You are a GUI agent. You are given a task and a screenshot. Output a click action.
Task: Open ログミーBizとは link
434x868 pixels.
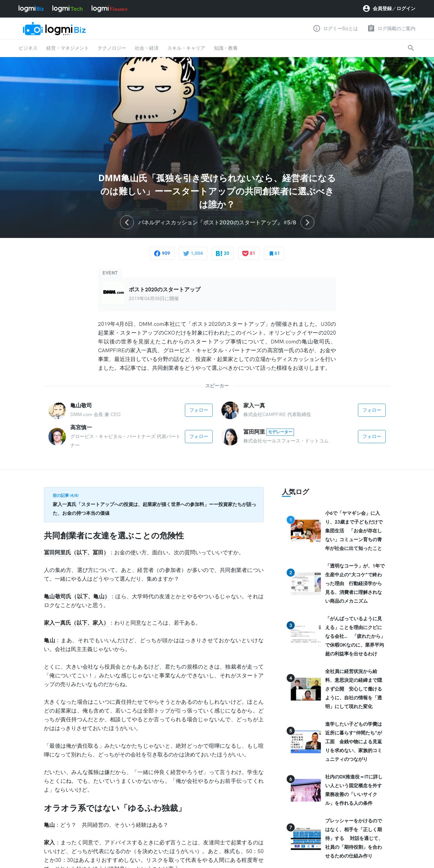coord(340,28)
